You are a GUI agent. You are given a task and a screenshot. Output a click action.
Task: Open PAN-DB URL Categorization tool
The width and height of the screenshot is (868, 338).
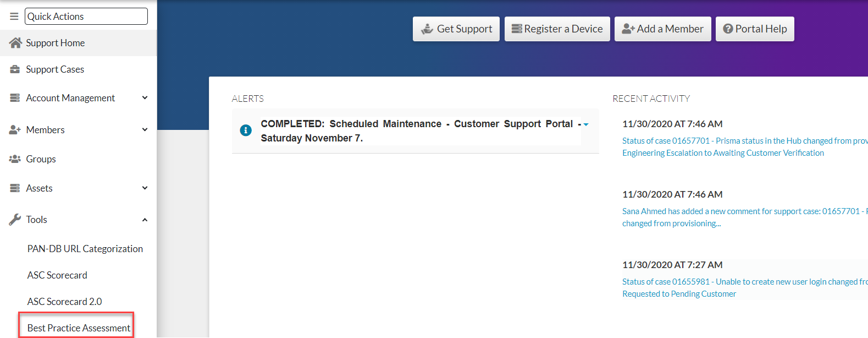click(x=85, y=249)
